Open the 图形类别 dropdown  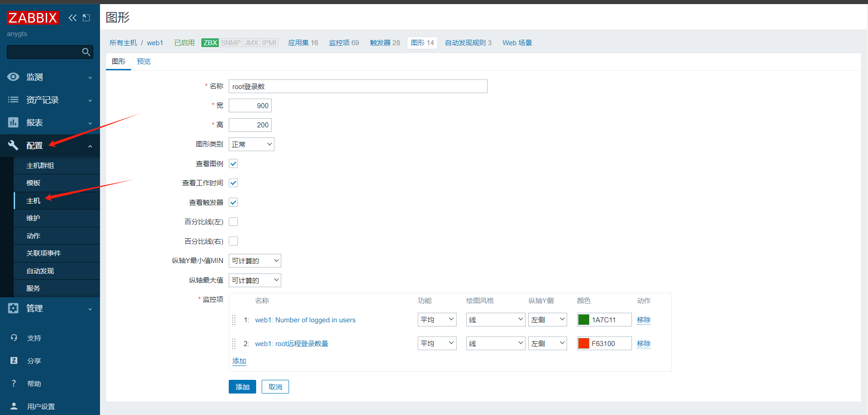point(251,144)
